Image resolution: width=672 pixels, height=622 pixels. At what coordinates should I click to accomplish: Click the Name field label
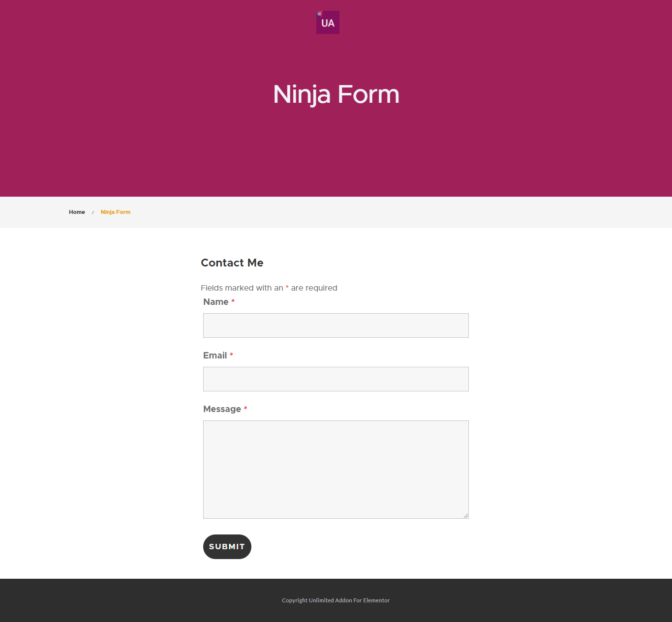[x=215, y=302]
